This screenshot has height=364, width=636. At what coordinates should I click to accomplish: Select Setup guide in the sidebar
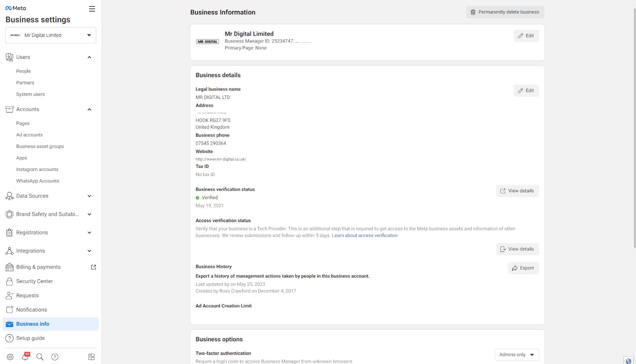[x=31, y=338]
